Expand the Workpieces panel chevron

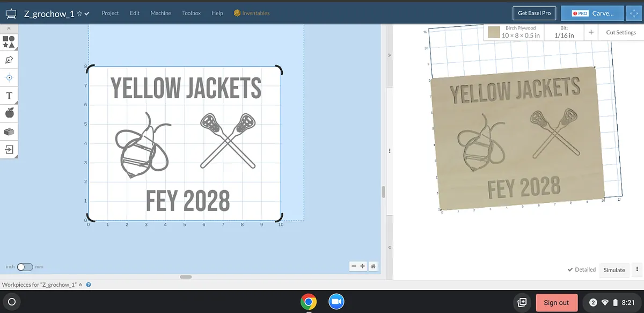80,285
